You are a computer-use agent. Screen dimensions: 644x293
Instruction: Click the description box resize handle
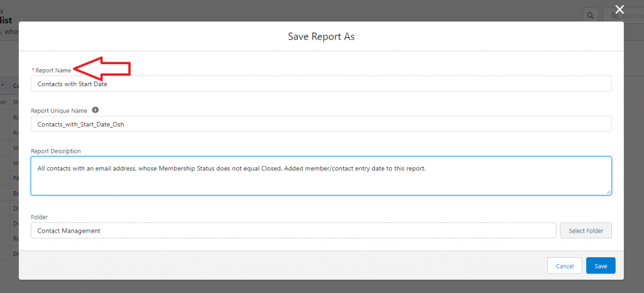609,192
